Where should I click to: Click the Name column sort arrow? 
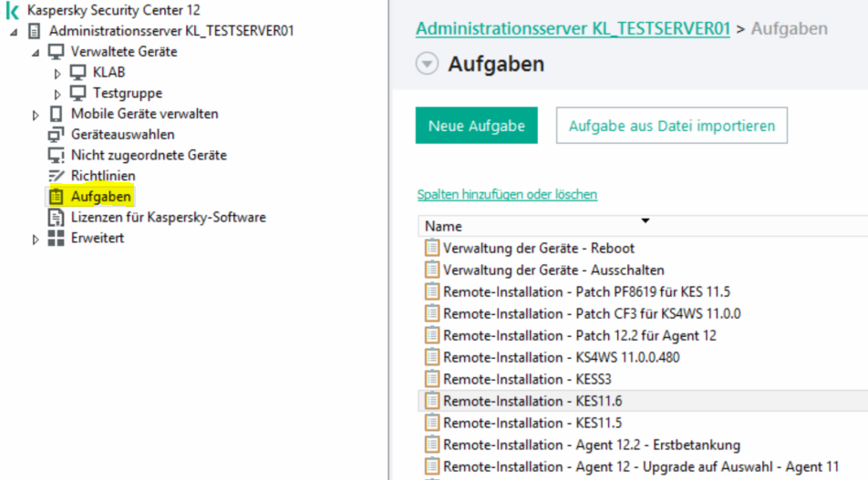645,220
